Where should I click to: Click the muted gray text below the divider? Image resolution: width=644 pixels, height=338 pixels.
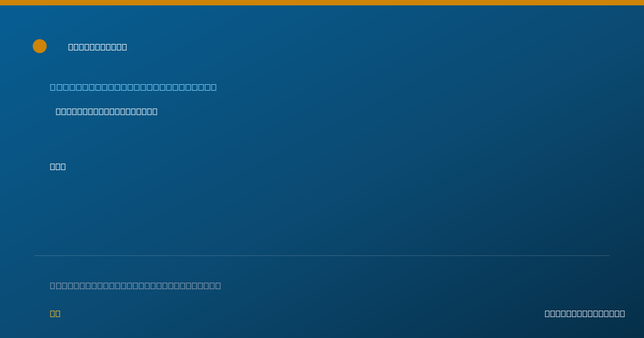(x=135, y=285)
